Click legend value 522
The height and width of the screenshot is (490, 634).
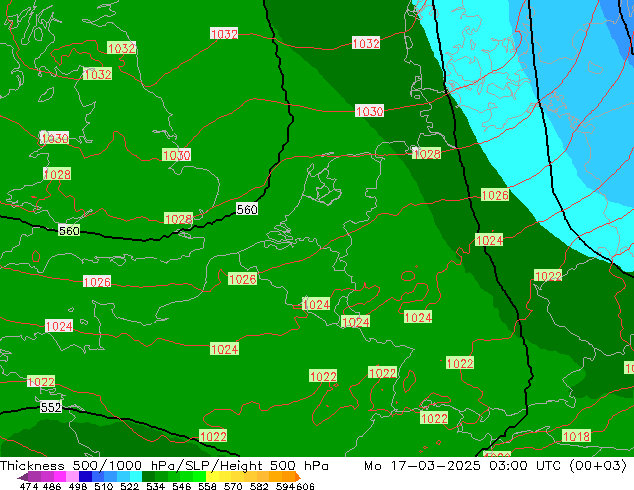[129, 486]
